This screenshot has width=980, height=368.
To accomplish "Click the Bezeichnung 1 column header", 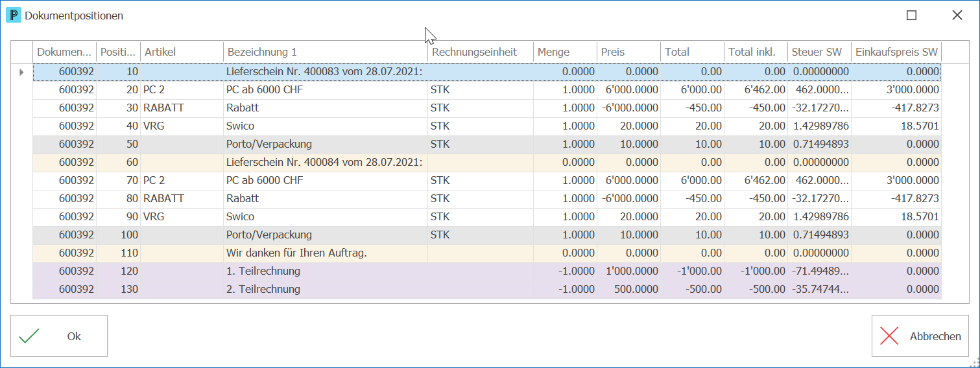I will point(326,52).
